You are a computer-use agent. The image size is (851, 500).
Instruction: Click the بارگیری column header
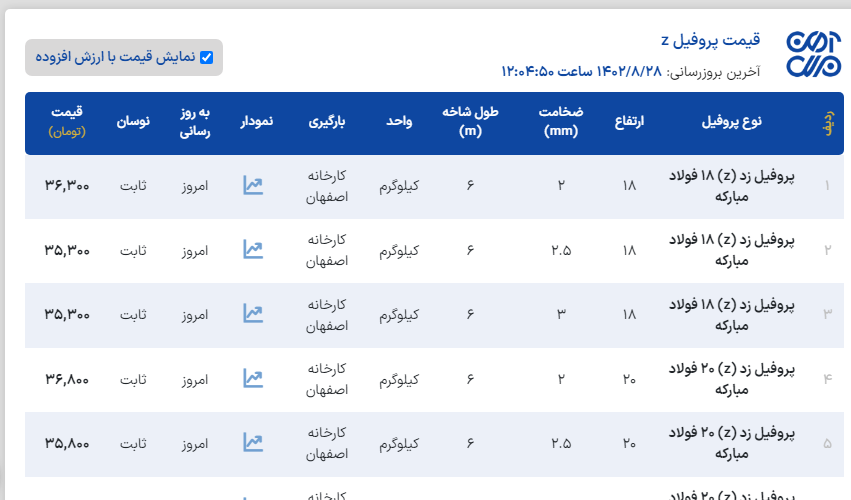pyautogui.click(x=326, y=121)
